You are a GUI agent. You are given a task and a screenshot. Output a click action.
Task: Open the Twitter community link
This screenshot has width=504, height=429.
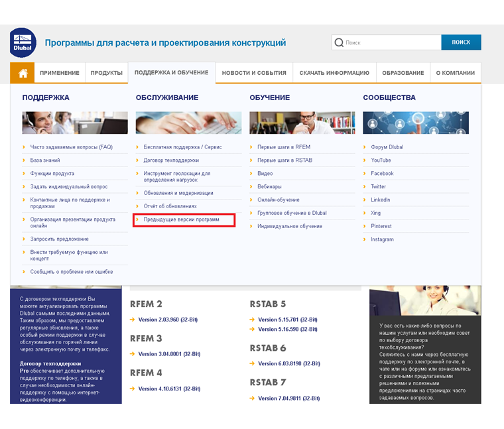378,187
